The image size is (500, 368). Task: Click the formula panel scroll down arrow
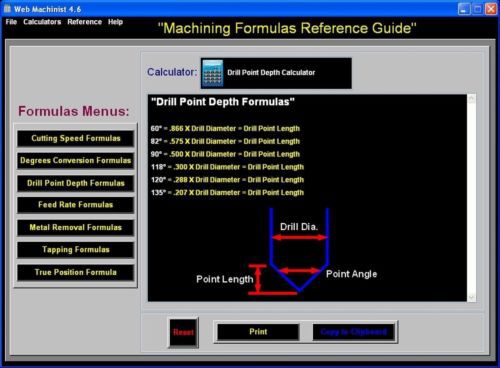tap(471, 297)
